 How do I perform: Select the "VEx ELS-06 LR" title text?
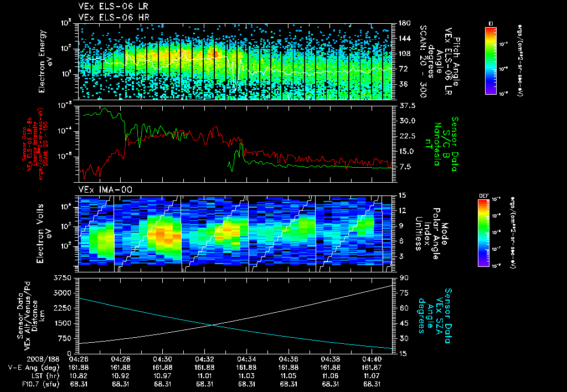click(x=113, y=7)
